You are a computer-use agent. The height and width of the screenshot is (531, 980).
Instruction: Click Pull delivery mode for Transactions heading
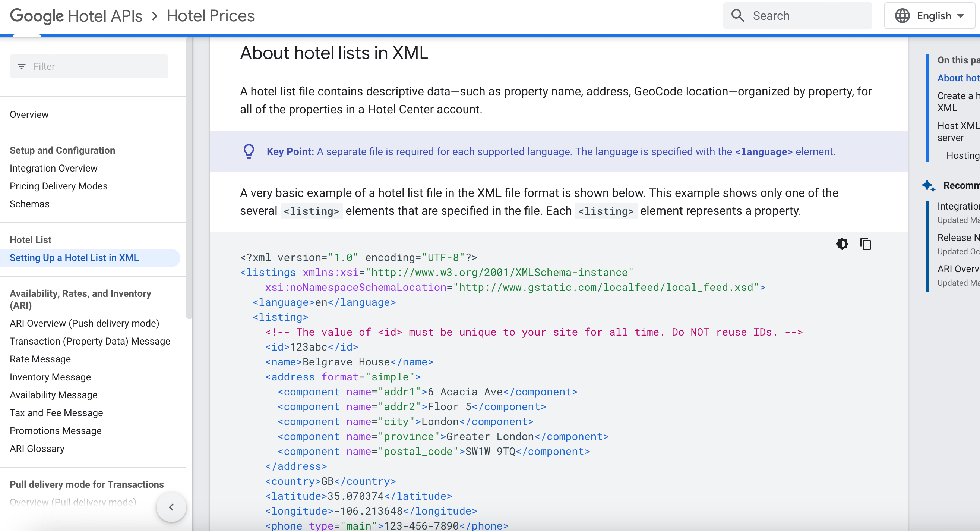87,484
